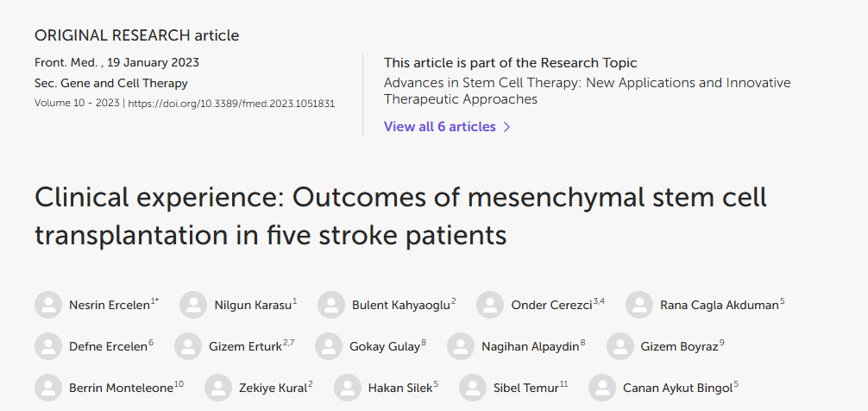Screen dimensions: 868x411
Task: Click the Sibel Temur author name
Action: click(525, 388)
